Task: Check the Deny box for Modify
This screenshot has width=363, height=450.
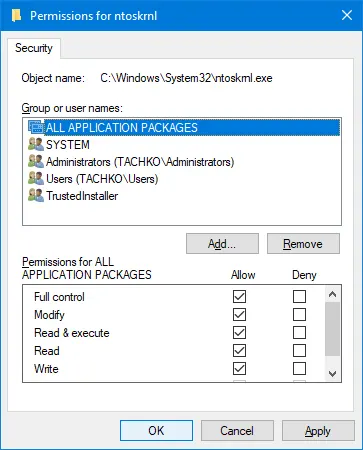Action: tap(299, 314)
